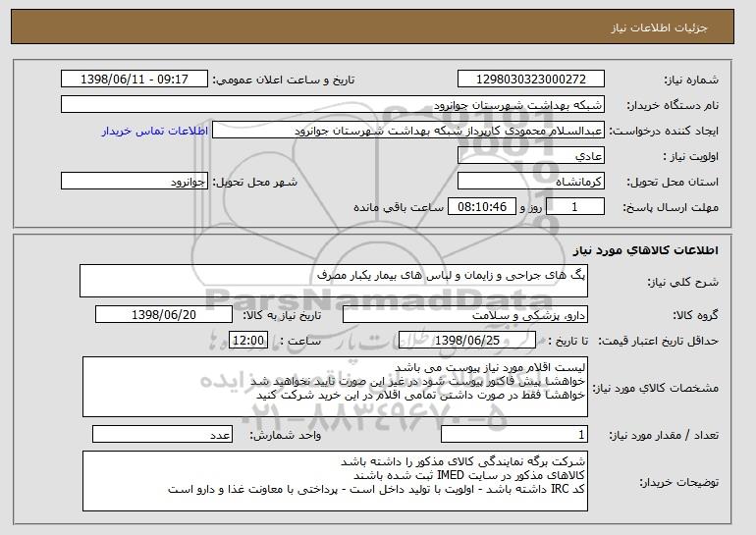Select the general description field پگ های جراحی
This screenshot has height=535, width=756.
tap(334, 281)
